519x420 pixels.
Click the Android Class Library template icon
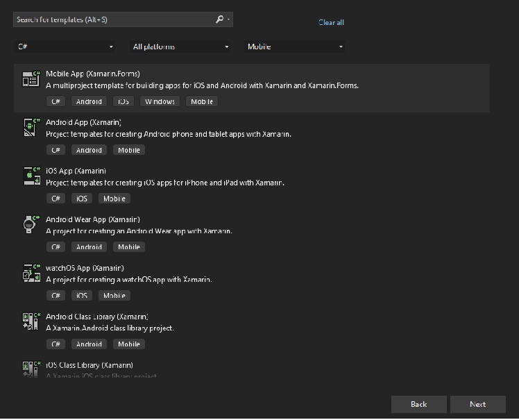tap(31, 321)
